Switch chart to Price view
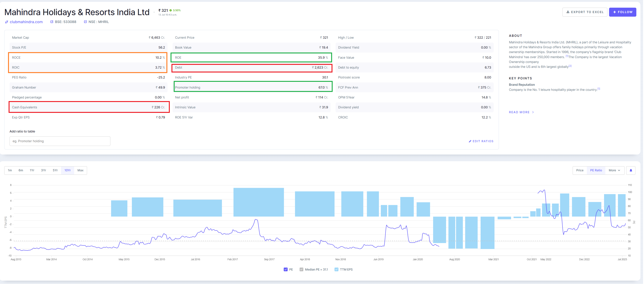The image size is (644, 284). (580, 170)
